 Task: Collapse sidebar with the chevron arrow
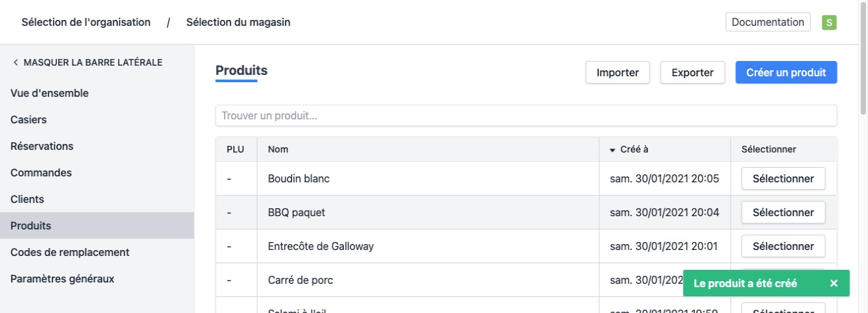15,63
